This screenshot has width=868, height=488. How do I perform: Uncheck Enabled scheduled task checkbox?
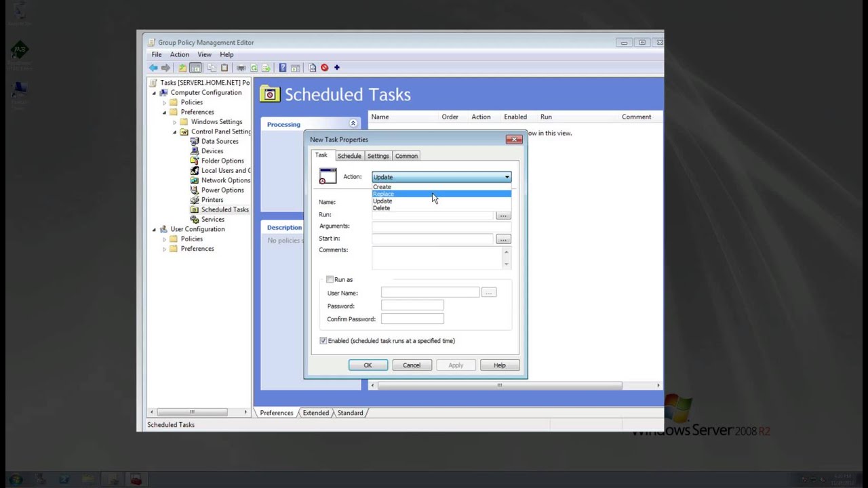[x=323, y=341]
